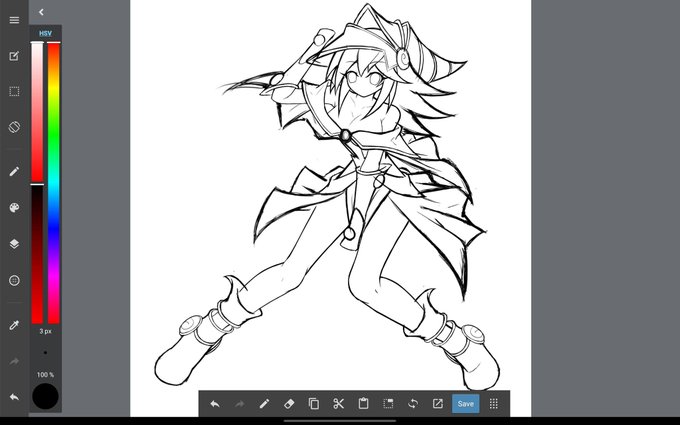680x425 pixels.
Task: Click undo in the bottom toolbar
Action: pyautogui.click(x=215, y=404)
